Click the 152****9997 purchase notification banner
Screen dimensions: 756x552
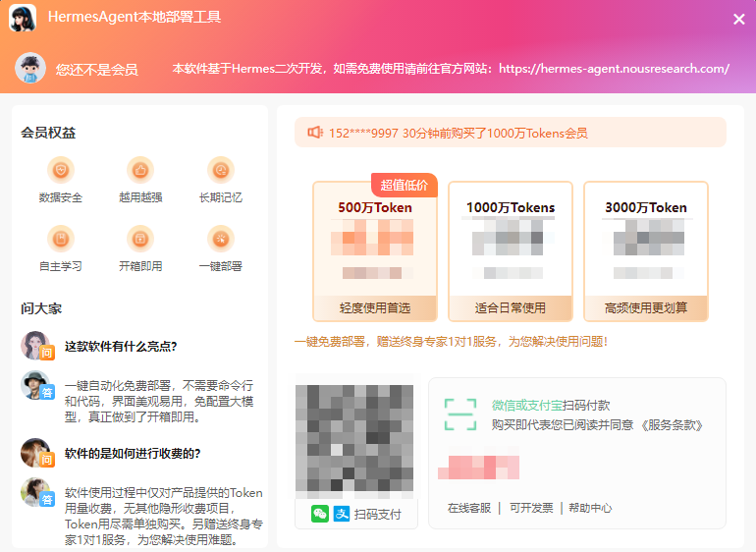[x=511, y=133]
